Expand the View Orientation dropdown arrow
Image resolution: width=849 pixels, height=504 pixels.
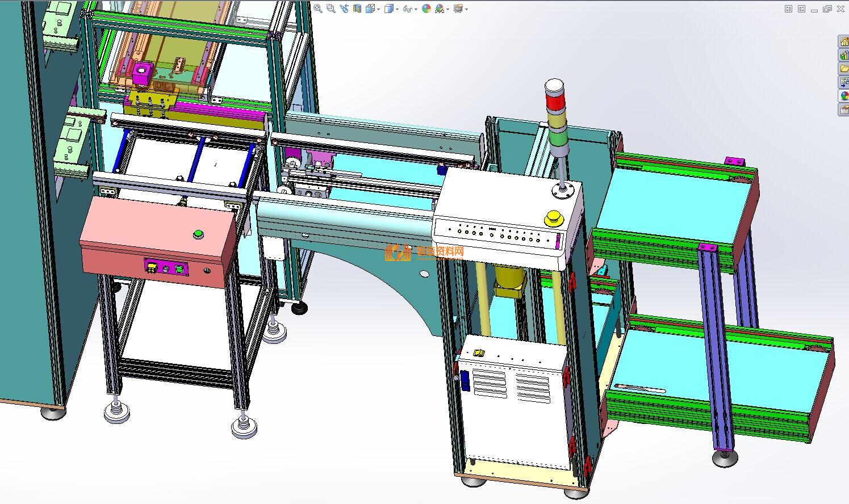(x=378, y=9)
